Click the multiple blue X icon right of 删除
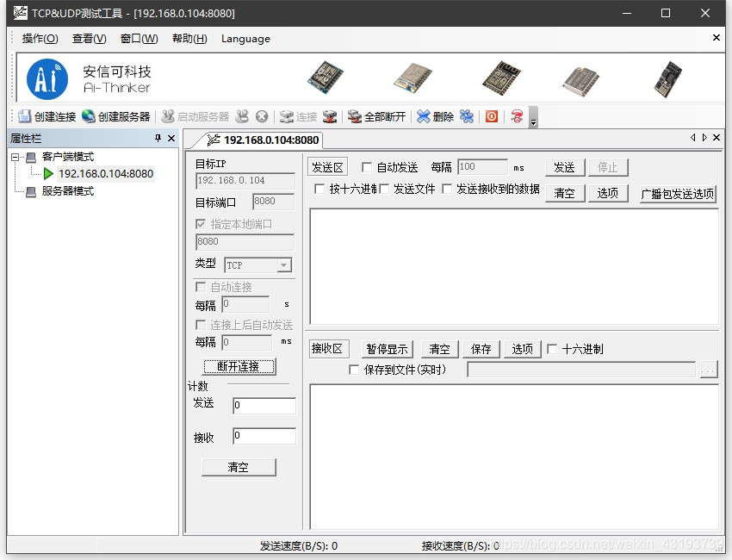 point(467,116)
